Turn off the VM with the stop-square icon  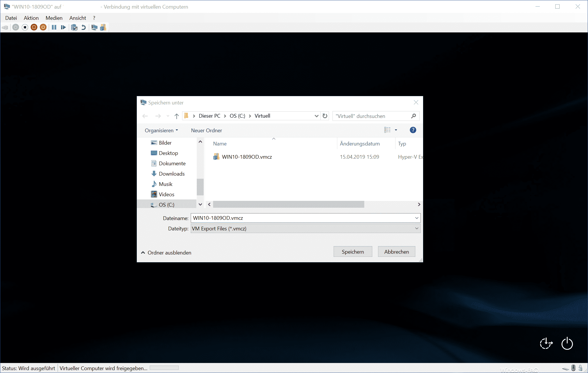[x=25, y=27]
